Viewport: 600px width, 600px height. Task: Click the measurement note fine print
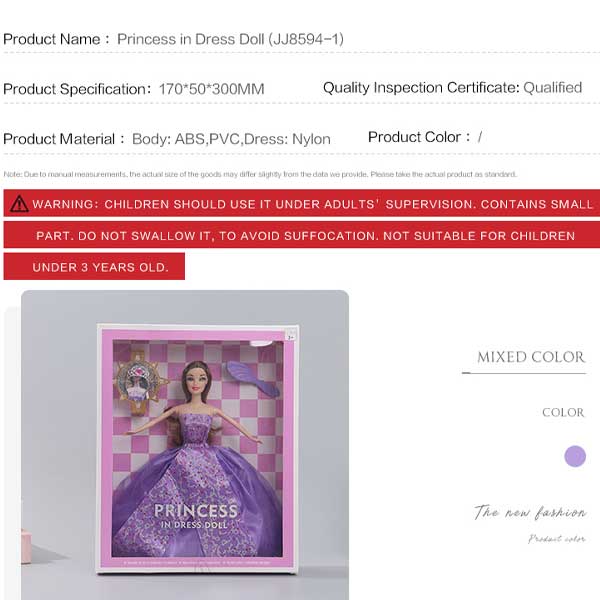[x=260, y=174]
